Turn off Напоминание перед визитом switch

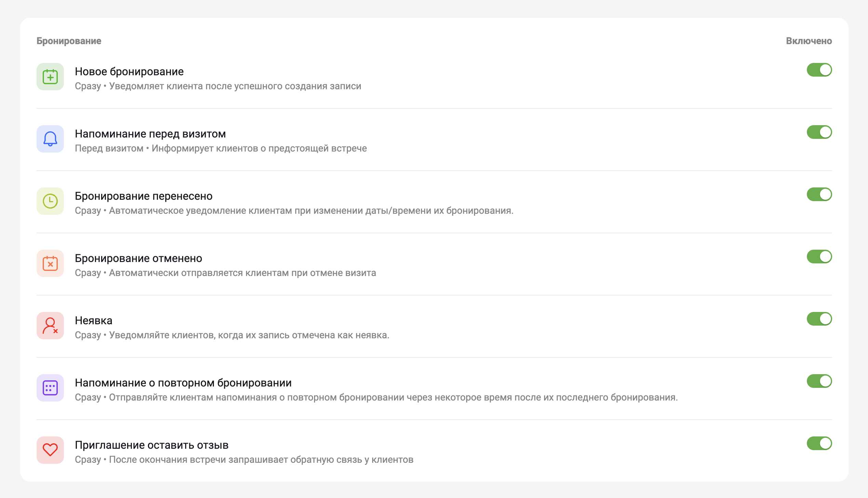tap(819, 132)
